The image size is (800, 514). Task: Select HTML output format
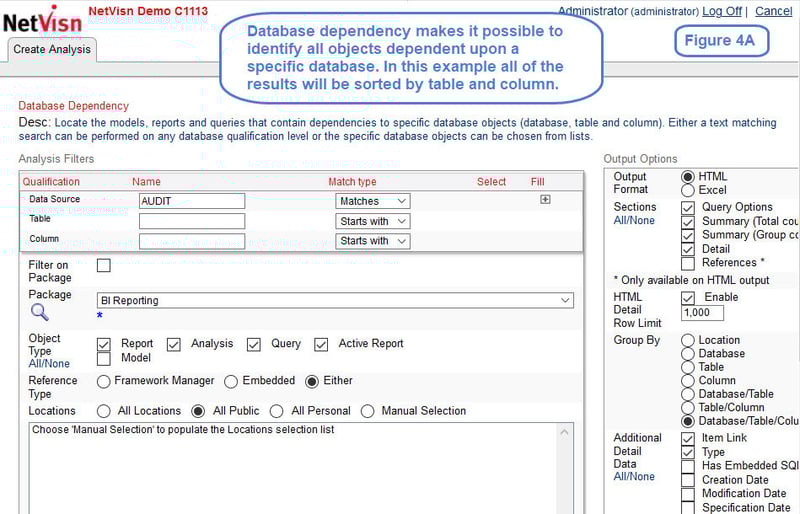pos(688,177)
